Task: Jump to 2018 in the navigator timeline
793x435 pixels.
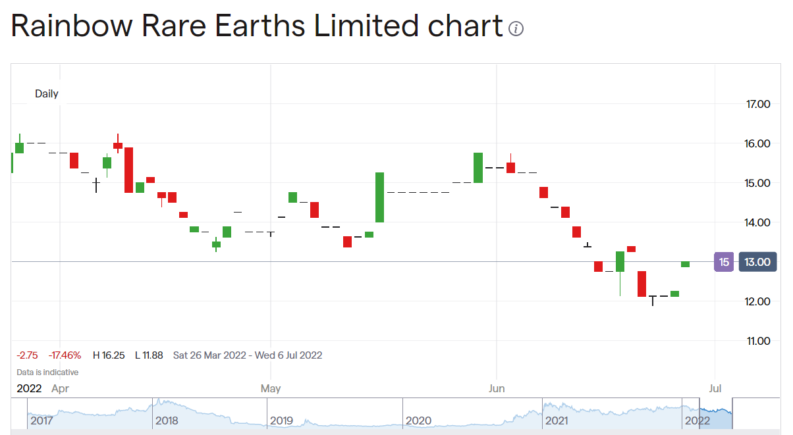Action: click(x=167, y=421)
